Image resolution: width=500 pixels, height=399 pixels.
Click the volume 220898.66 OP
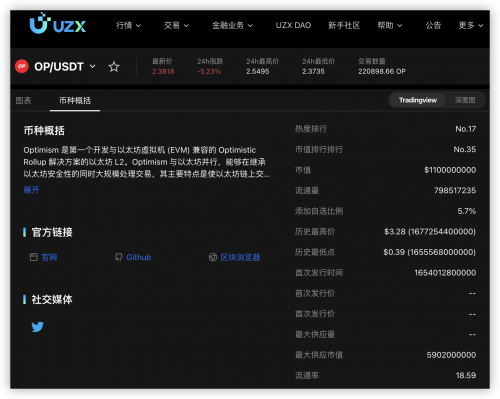382,71
